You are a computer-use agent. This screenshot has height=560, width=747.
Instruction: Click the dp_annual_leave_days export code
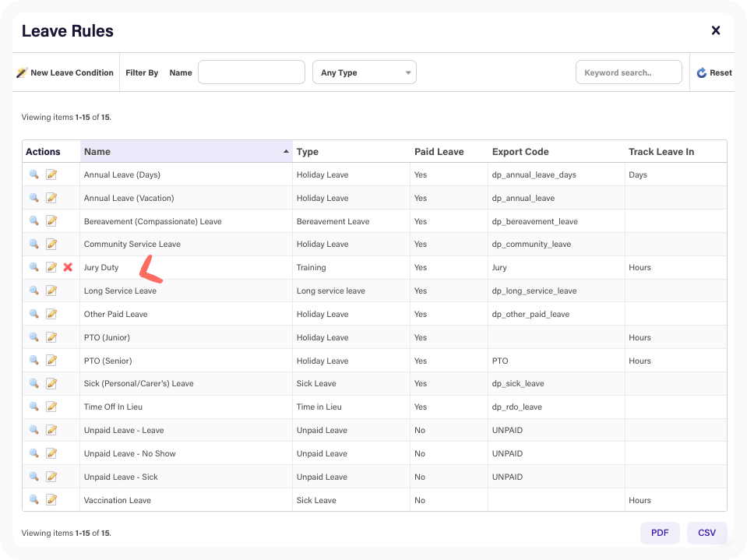[534, 174]
